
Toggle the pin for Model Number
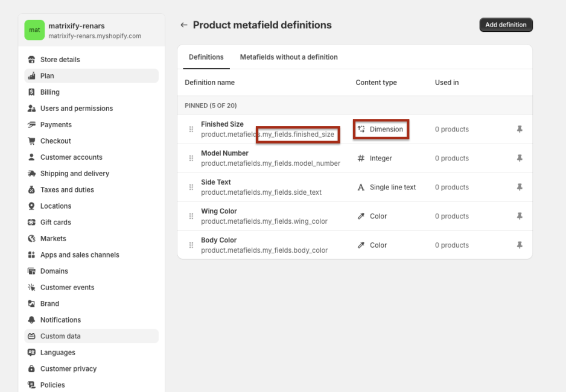click(520, 158)
